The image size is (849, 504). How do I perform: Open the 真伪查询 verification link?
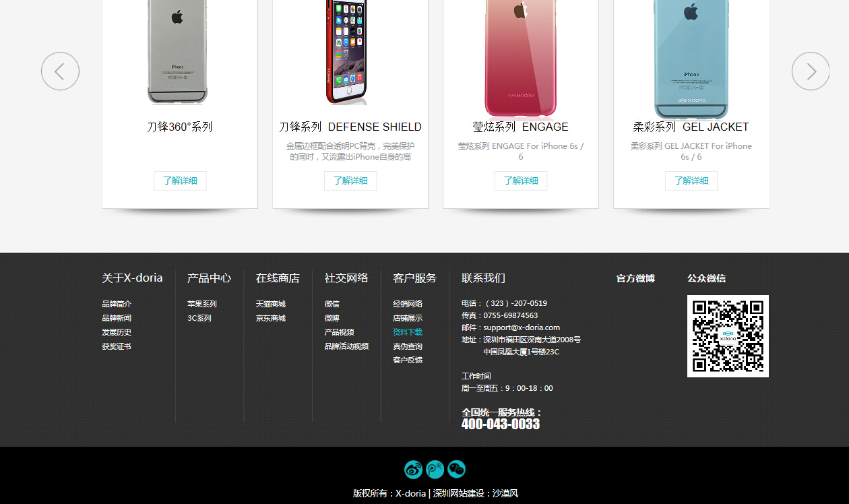pyautogui.click(x=408, y=346)
